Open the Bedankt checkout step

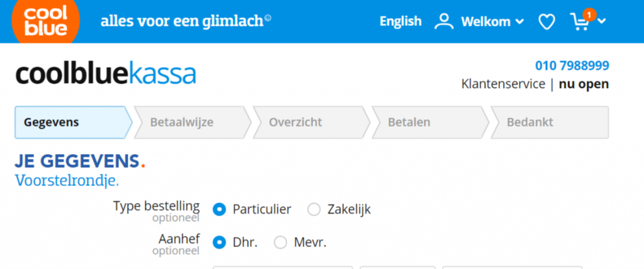[550, 123]
